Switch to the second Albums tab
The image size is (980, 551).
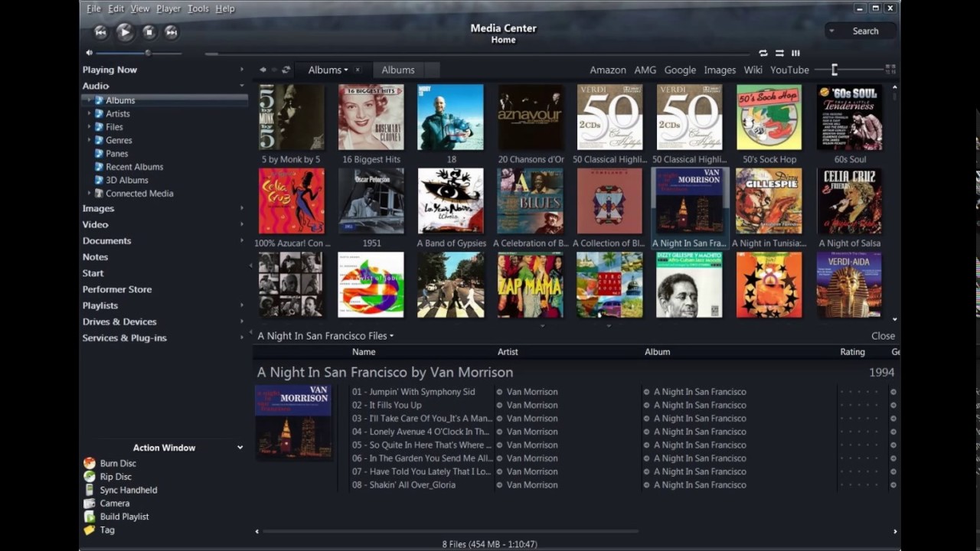click(398, 70)
